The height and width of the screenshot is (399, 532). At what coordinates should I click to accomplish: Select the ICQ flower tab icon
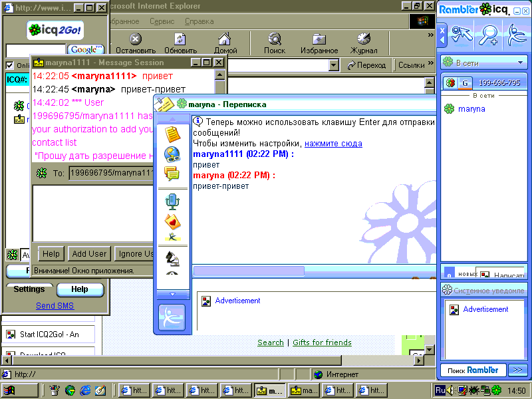pyautogui.click(x=451, y=82)
